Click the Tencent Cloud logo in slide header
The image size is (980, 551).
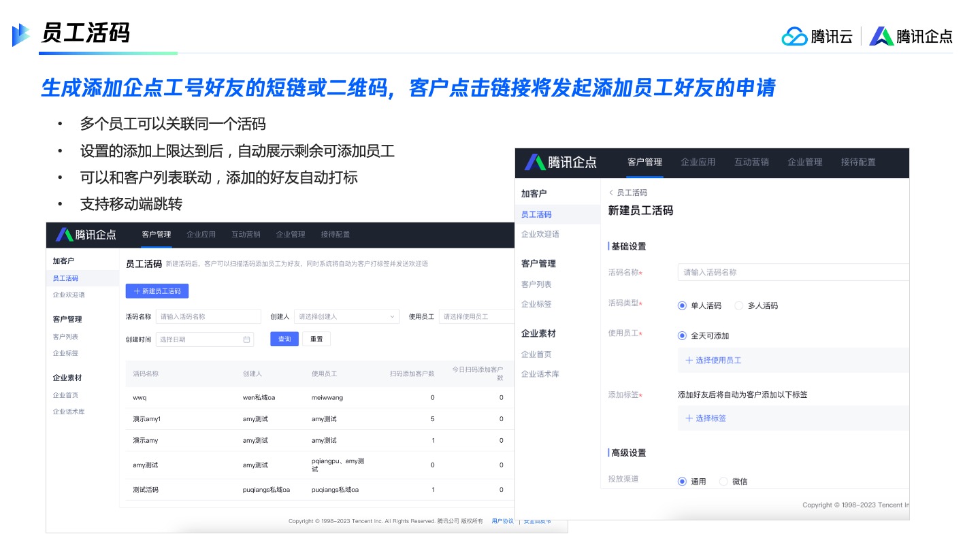[817, 36]
